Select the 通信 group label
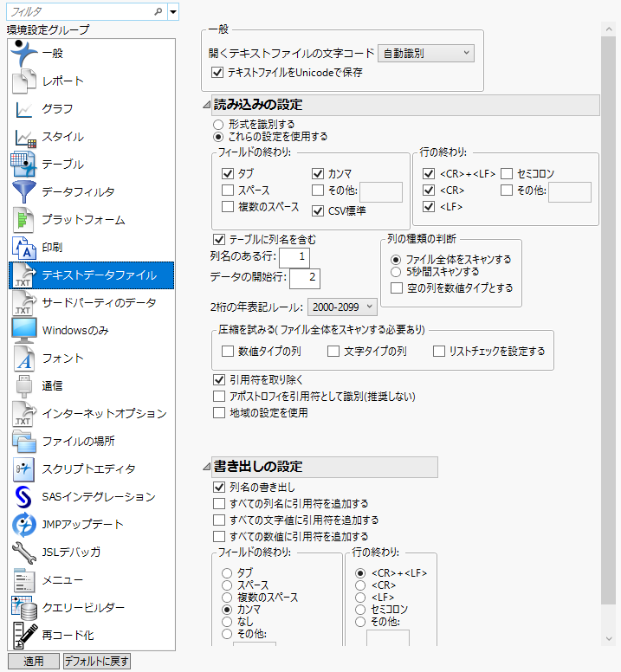The height and width of the screenshot is (672, 621). coord(52,385)
